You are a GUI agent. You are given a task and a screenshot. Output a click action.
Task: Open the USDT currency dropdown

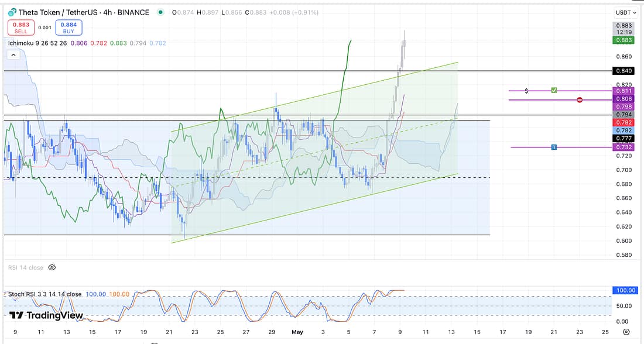(x=625, y=12)
